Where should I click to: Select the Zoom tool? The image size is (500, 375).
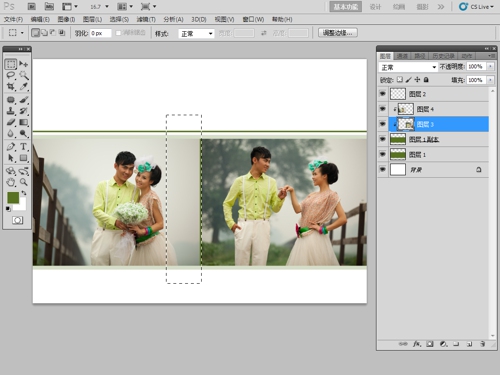tap(23, 182)
